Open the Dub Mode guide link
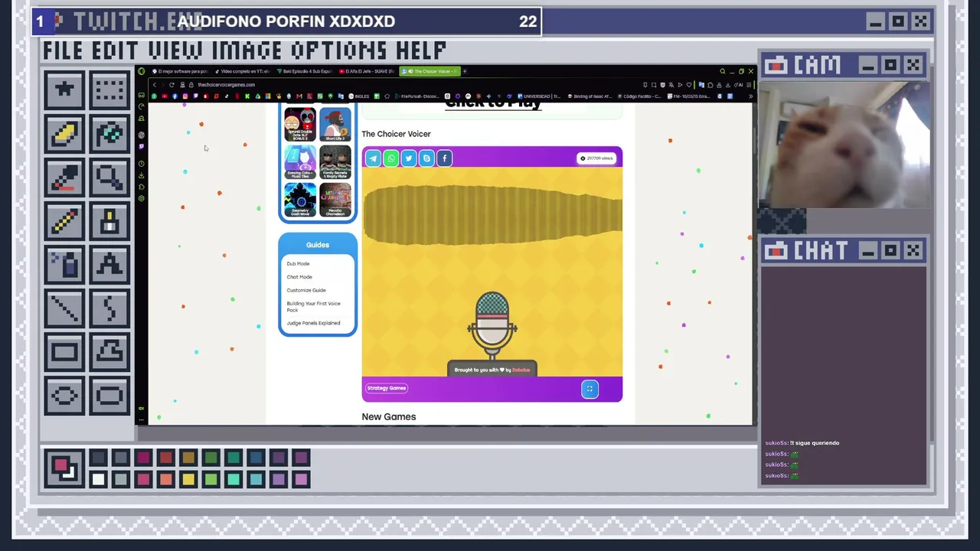 pos(298,264)
